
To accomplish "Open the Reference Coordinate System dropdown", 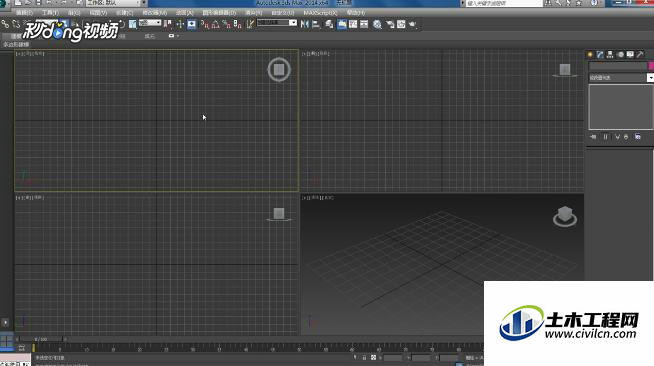I will [150, 23].
